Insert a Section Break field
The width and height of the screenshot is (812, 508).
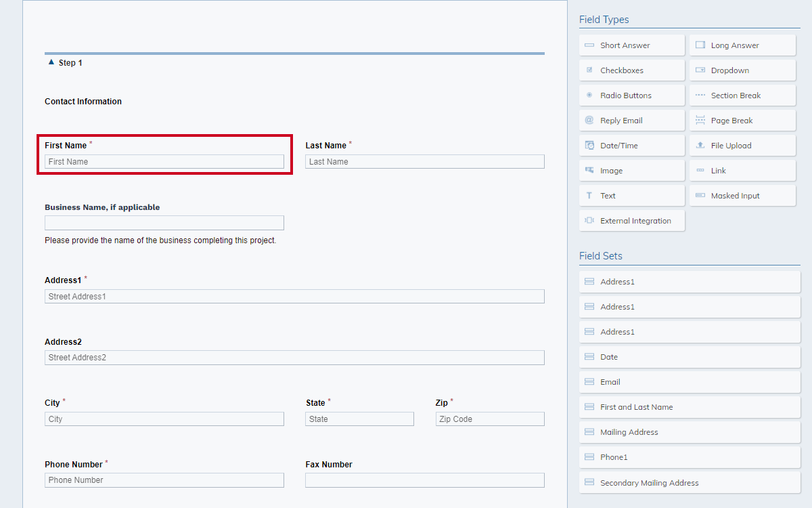coord(743,96)
